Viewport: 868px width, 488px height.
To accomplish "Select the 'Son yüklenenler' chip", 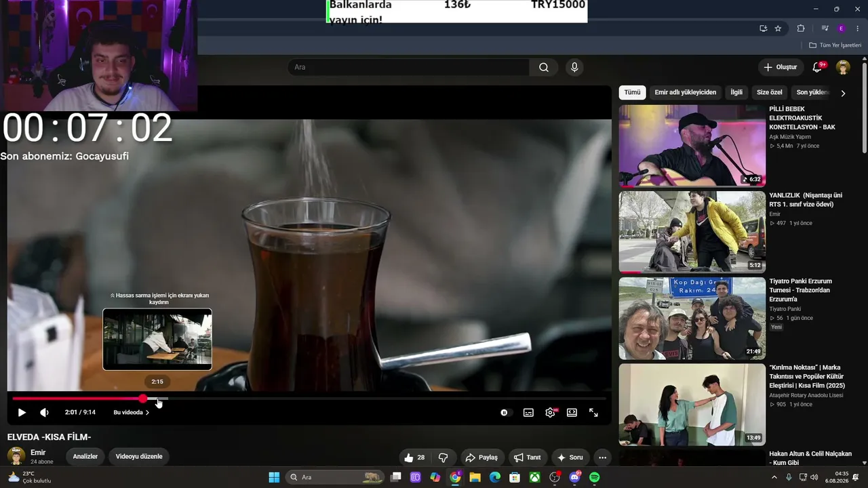I will pyautogui.click(x=812, y=92).
